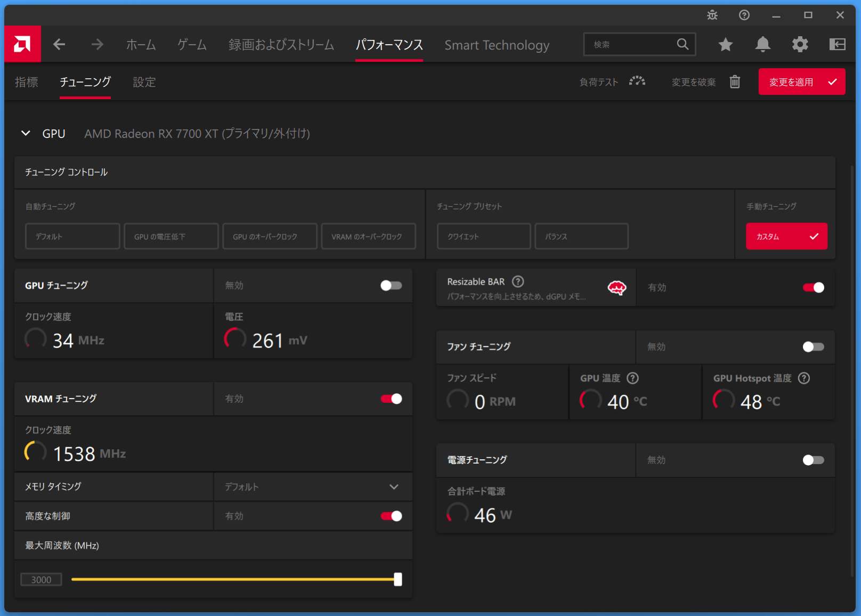Open GPU Hotspot 温度 help icon

pos(804,378)
